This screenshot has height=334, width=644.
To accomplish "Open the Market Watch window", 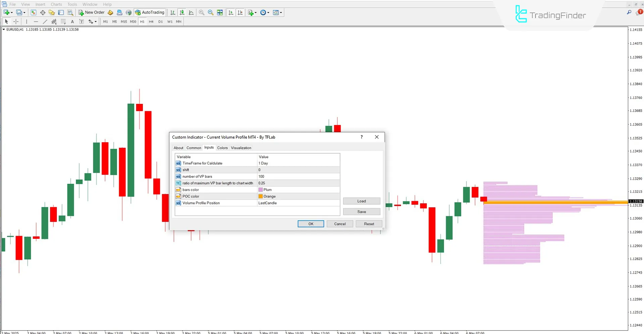I will [33, 12].
